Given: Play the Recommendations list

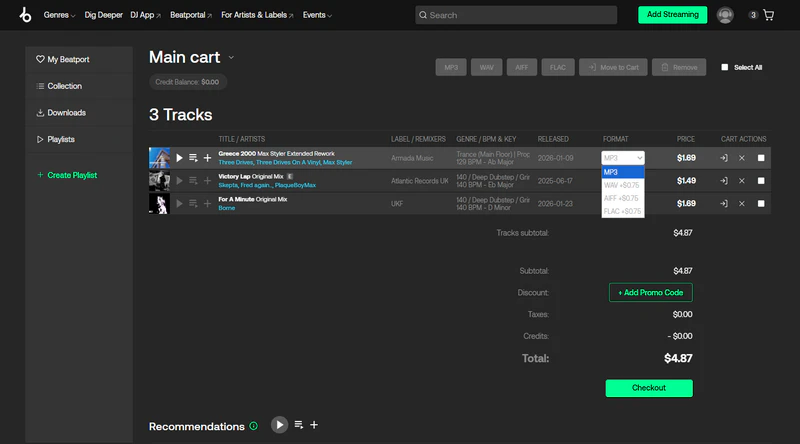Looking at the screenshot, I should pos(280,425).
